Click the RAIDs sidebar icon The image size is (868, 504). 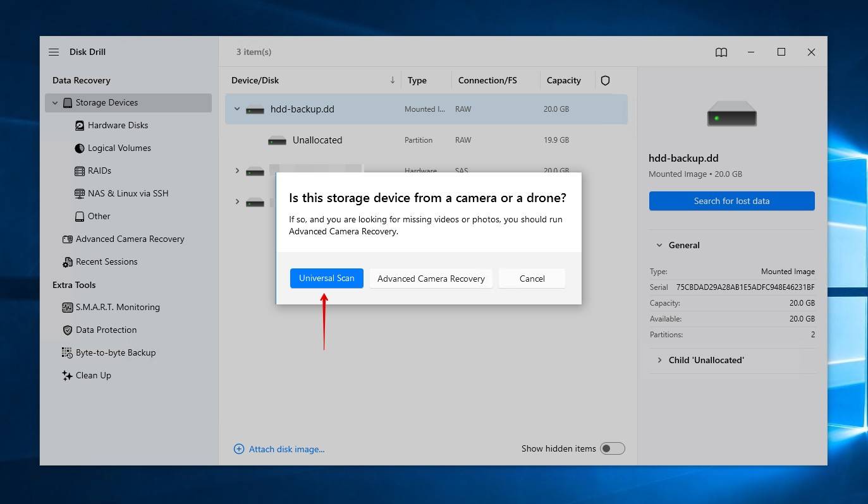80,171
